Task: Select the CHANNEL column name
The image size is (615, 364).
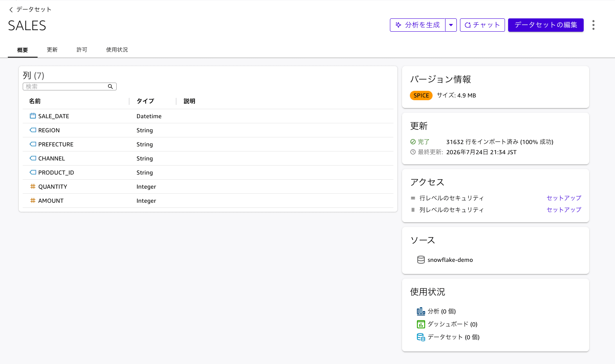Action: [52, 159]
